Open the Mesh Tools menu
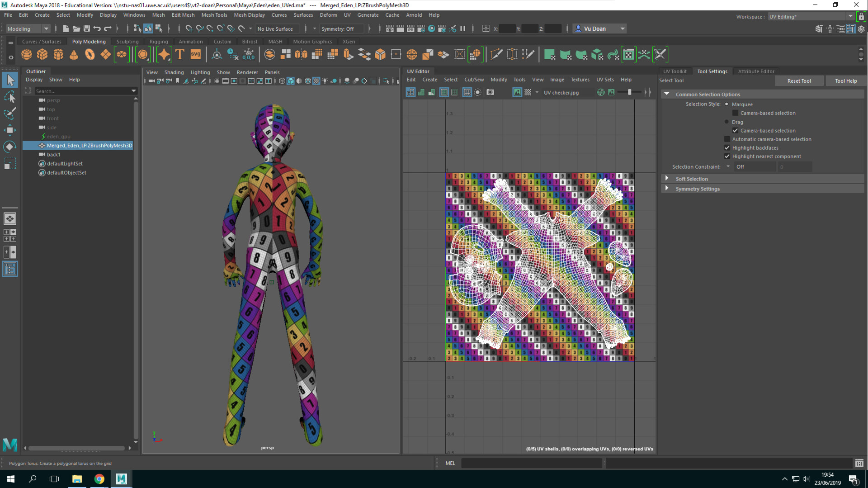Image resolution: width=868 pixels, height=488 pixels. [x=214, y=15]
